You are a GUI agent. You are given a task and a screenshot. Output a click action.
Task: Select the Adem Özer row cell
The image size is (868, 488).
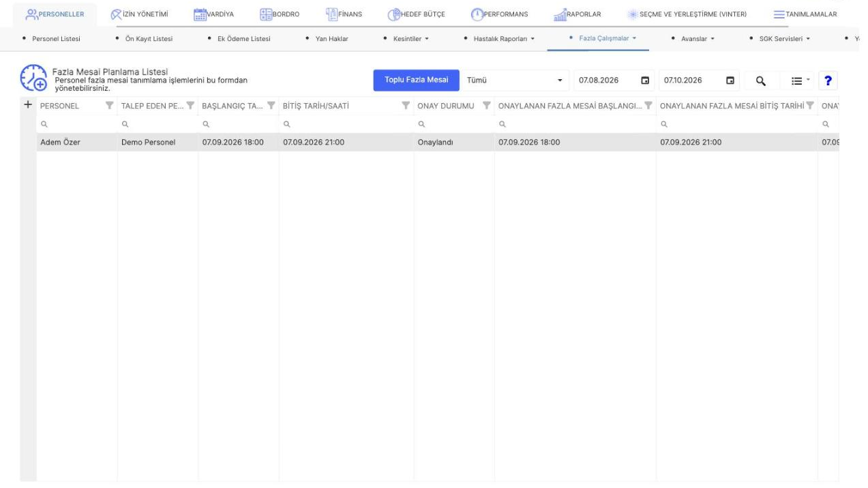coord(76,143)
